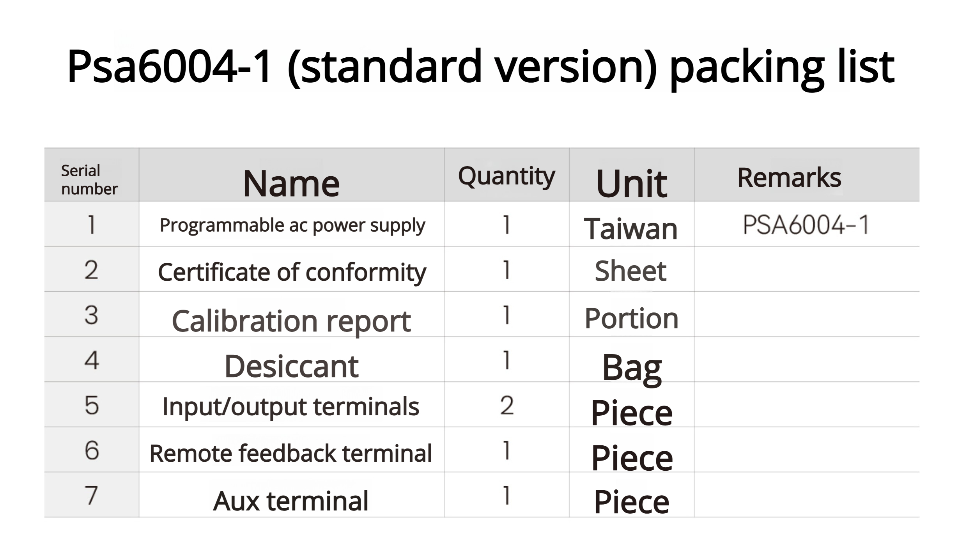The height and width of the screenshot is (560, 967).
Task: Select quantity 2 for Input/output terminals
Action: pyautogui.click(x=507, y=406)
